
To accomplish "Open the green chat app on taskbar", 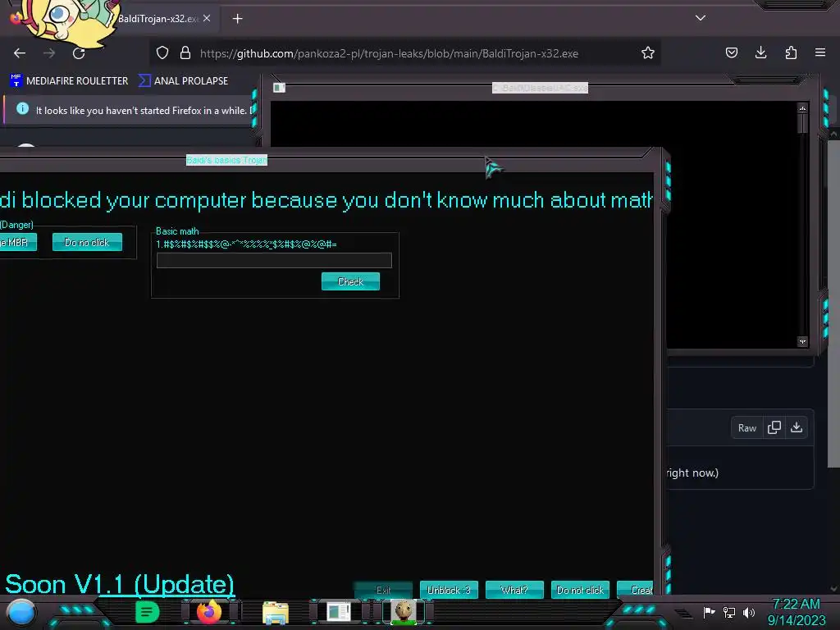I will (x=148, y=612).
